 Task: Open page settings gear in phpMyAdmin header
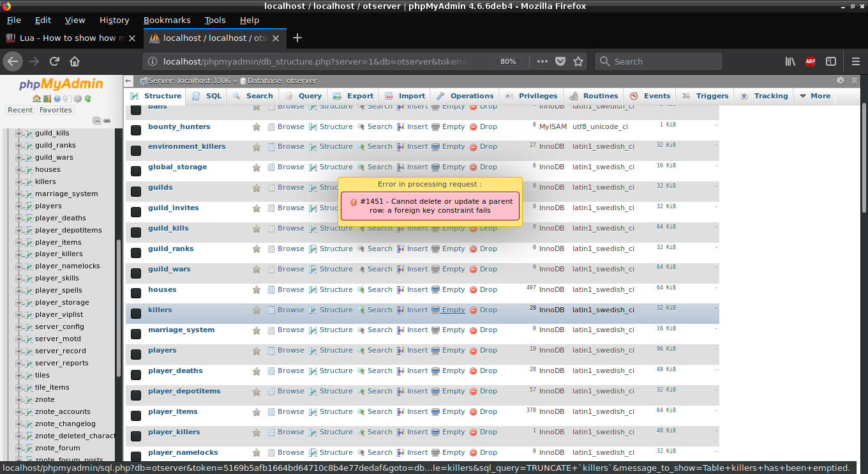point(841,80)
